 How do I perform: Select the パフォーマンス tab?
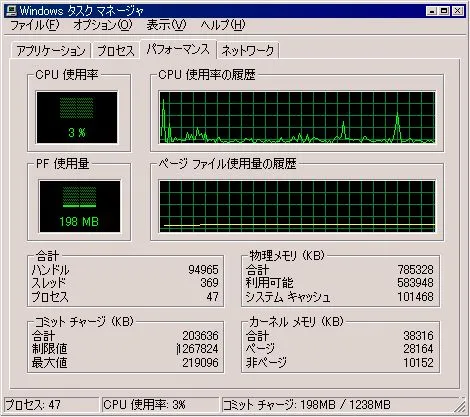(x=178, y=49)
